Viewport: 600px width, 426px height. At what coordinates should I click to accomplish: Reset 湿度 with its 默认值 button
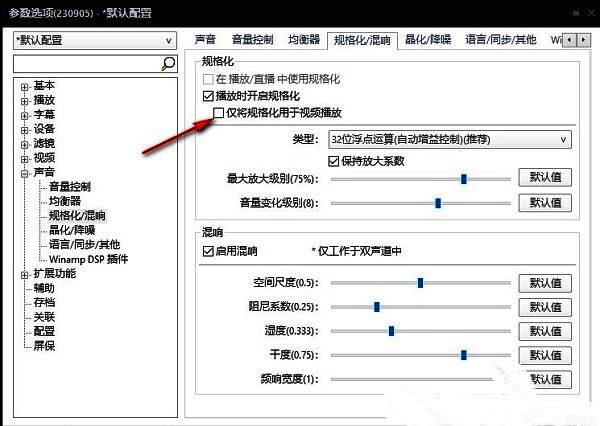click(545, 331)
